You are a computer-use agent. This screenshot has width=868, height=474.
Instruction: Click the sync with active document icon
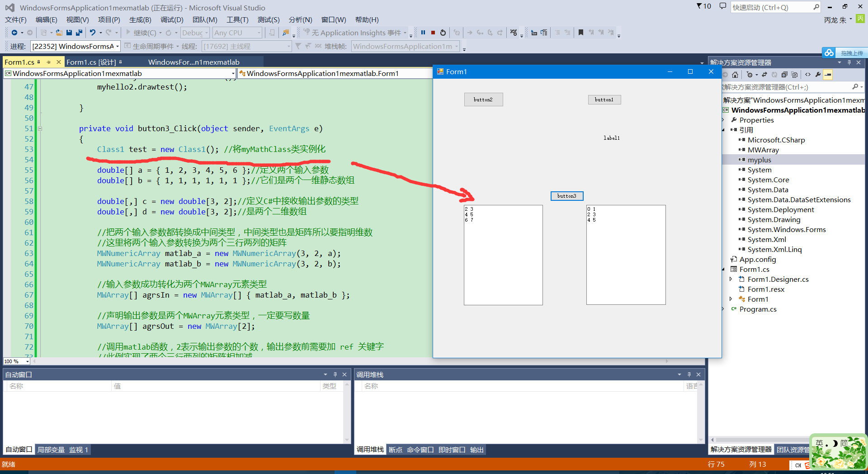764,75
